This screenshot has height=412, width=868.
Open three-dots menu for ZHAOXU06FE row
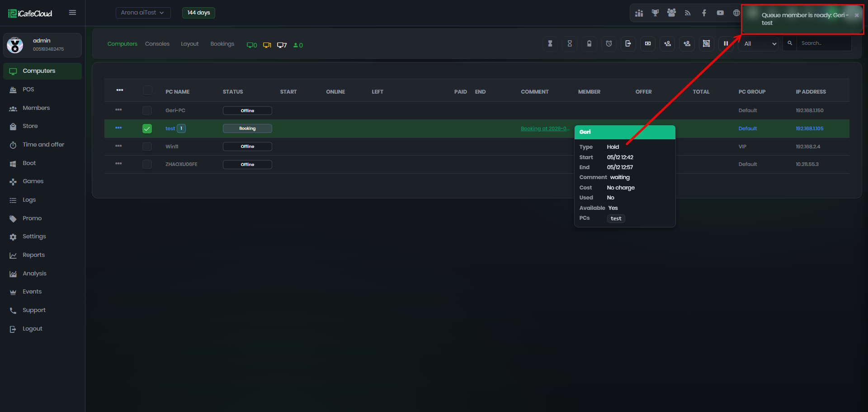coord(118,163)
